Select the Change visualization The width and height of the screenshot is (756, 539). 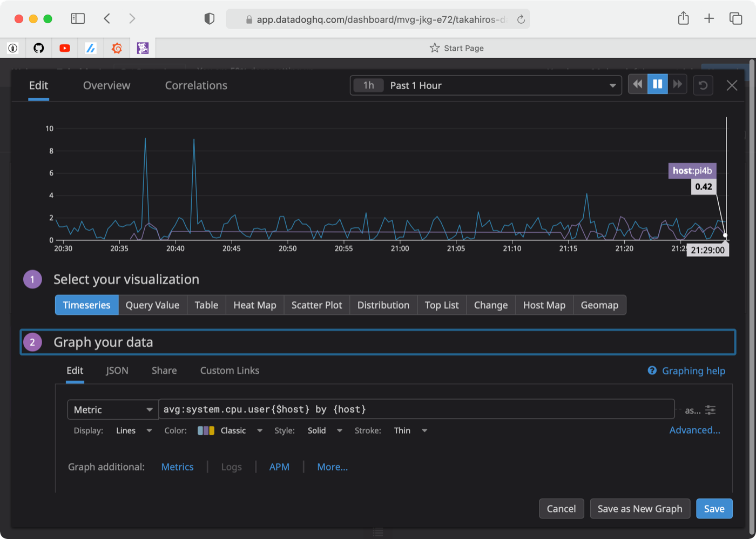(x=491, y=305)
